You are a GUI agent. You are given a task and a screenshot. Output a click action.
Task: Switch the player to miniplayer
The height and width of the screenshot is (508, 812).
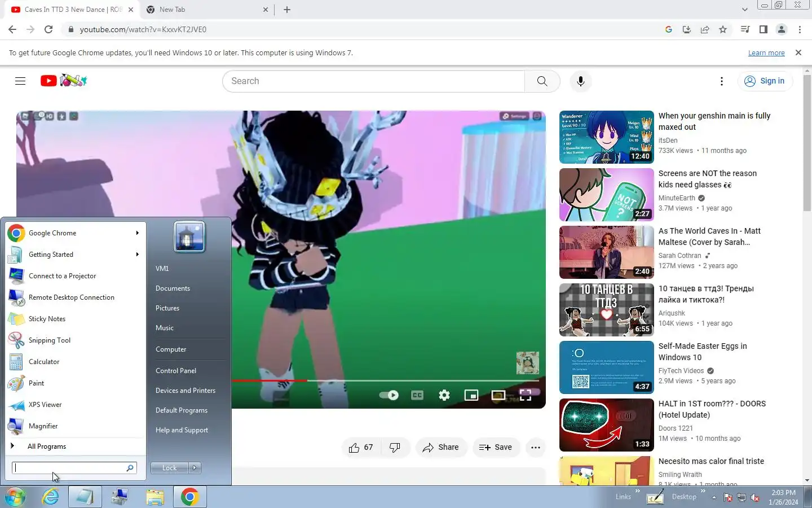[x=471, y=395]
